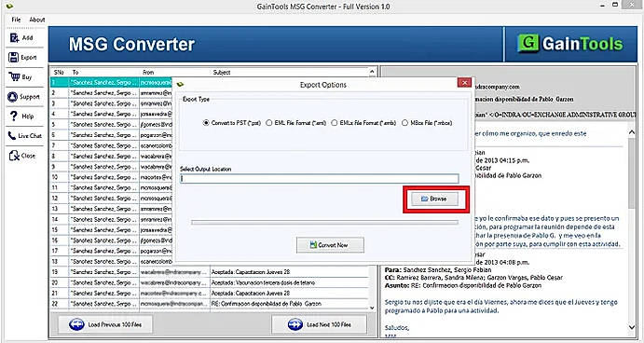Click the app icon in title bar
This screenshot has width=644, height=343.
[9, 7]
